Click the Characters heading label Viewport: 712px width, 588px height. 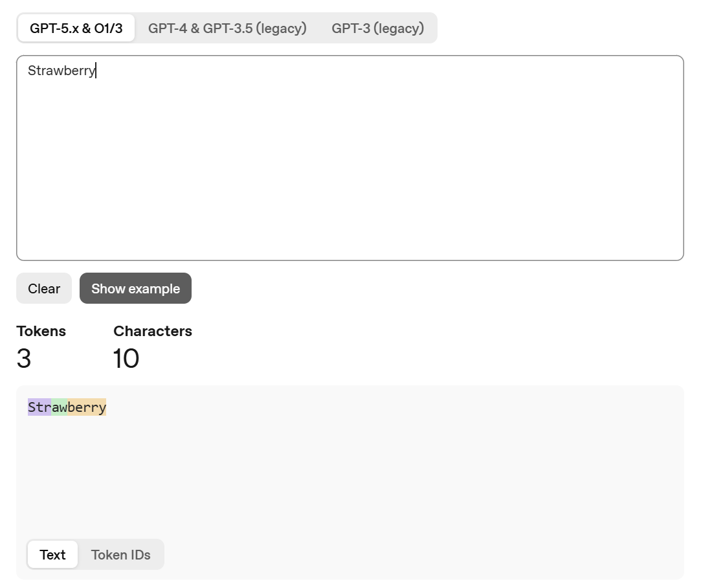153,331
